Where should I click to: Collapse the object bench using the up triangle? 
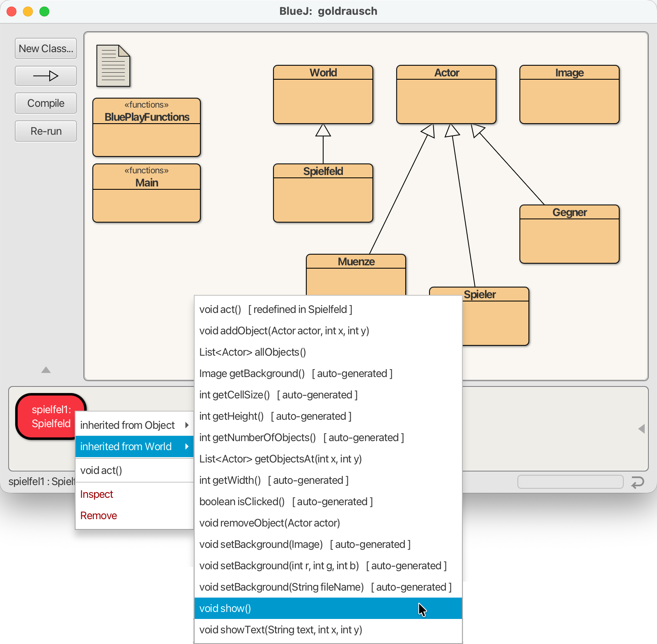click(x=46, y=370)
